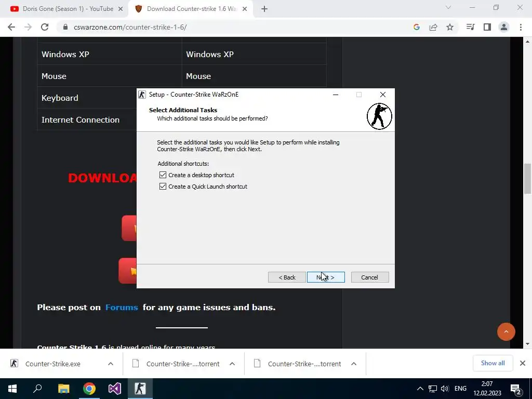Open the last Counter-Strike torrent file

point(304,364)
